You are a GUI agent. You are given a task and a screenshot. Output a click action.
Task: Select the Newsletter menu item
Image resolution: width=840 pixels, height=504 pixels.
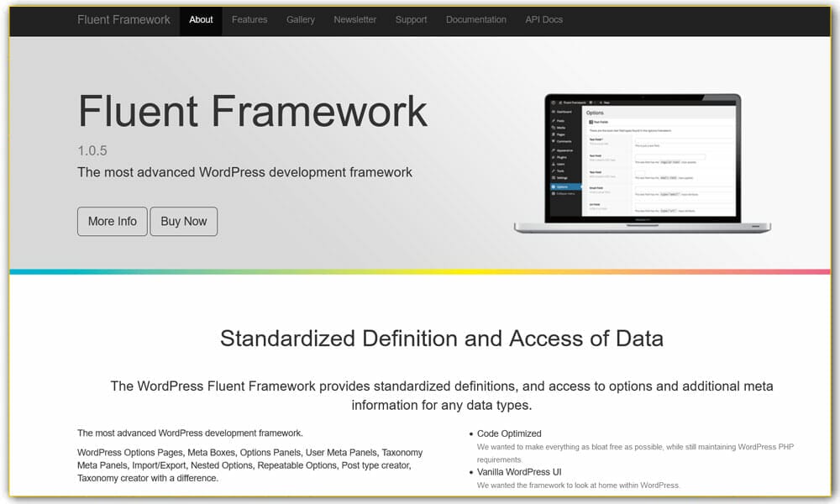354,19
